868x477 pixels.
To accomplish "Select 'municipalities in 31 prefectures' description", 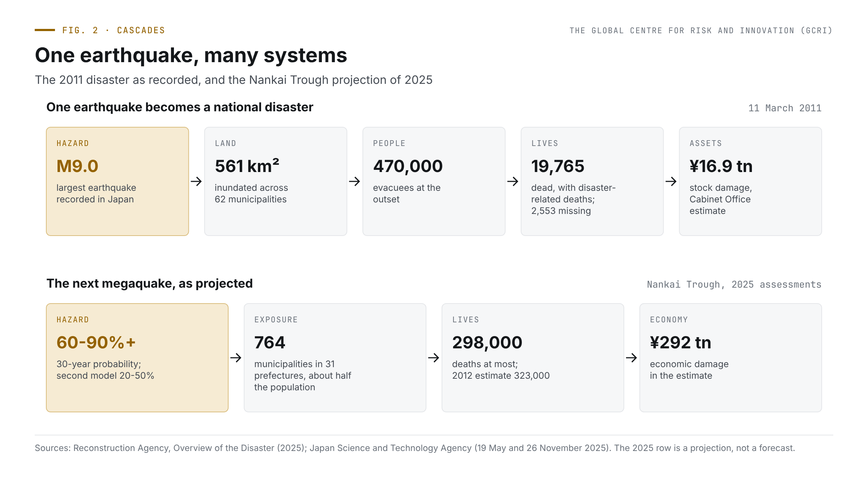I will [303, 375].
